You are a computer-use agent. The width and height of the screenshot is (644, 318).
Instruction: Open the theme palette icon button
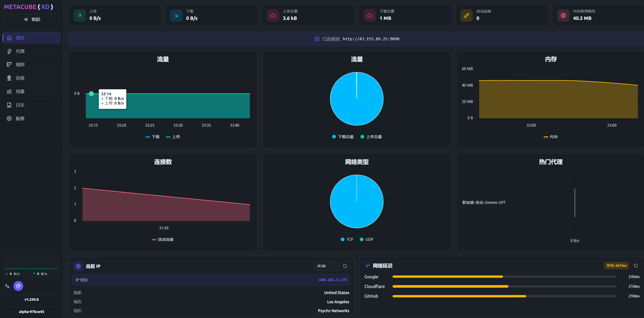click(x=18, y=286)
